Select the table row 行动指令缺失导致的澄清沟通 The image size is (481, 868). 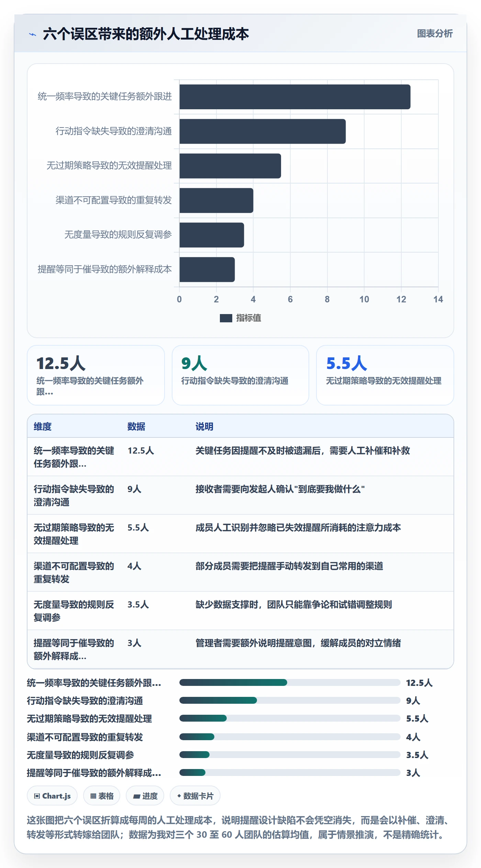click(x=240, y=496)
